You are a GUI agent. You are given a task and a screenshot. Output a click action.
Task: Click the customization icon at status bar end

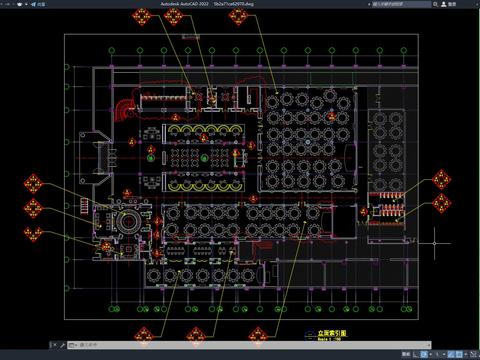[478, 354]
